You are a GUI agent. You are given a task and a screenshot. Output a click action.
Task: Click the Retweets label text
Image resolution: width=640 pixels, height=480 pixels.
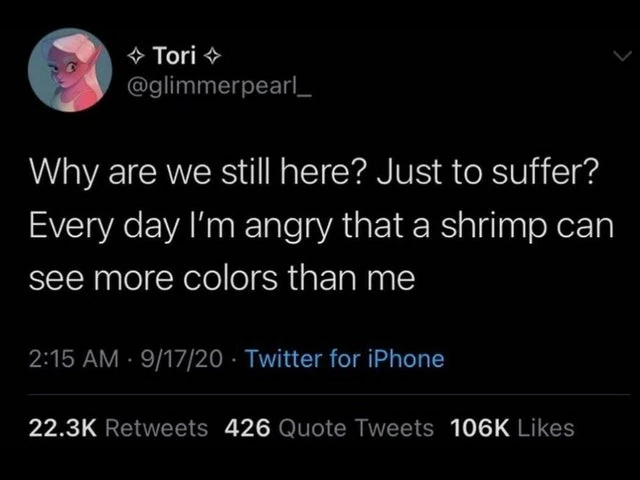[157, 429]
